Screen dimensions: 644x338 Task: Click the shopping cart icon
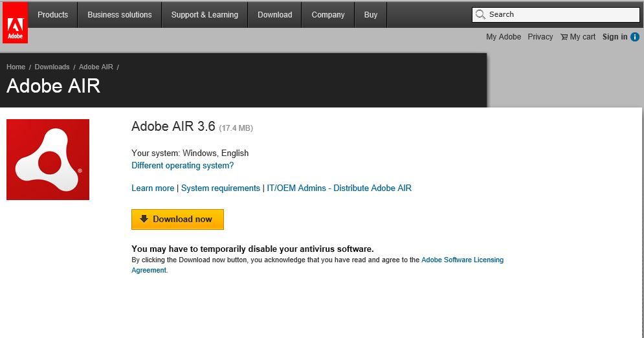coord(564,37)
